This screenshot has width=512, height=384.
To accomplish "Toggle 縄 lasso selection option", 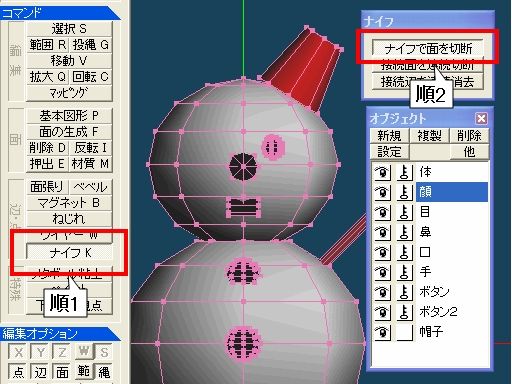I will point(104,372).
